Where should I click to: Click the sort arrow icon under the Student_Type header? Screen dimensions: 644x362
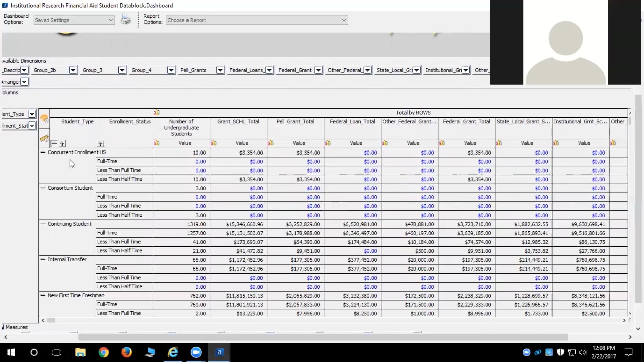click(x=62, y=143)
